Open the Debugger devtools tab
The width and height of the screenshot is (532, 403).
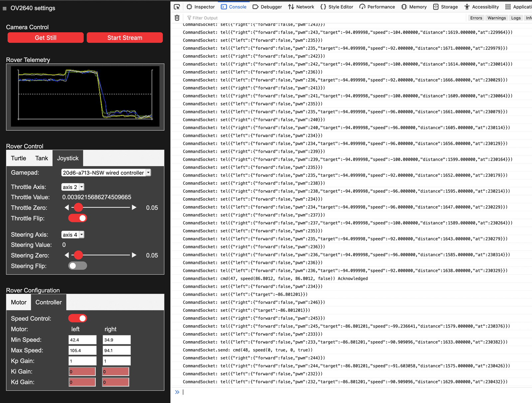pyautogui.click(x=267, y=7)
